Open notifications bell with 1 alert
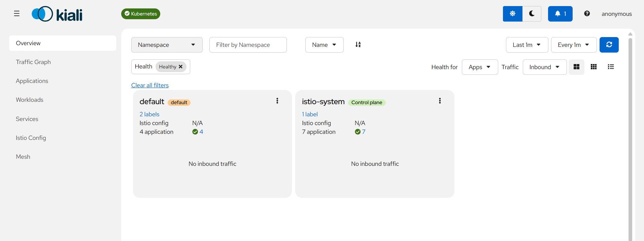 (560, 14)
